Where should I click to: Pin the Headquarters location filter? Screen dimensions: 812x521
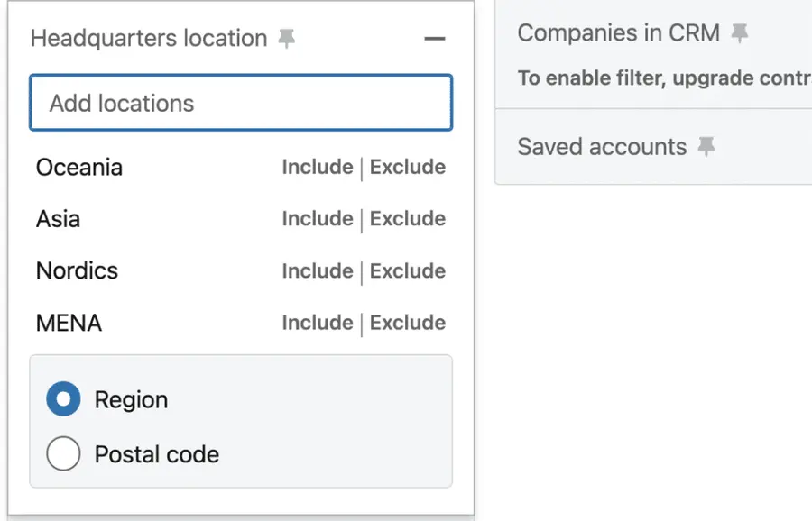pyautogui.click(x=286, y=38)
